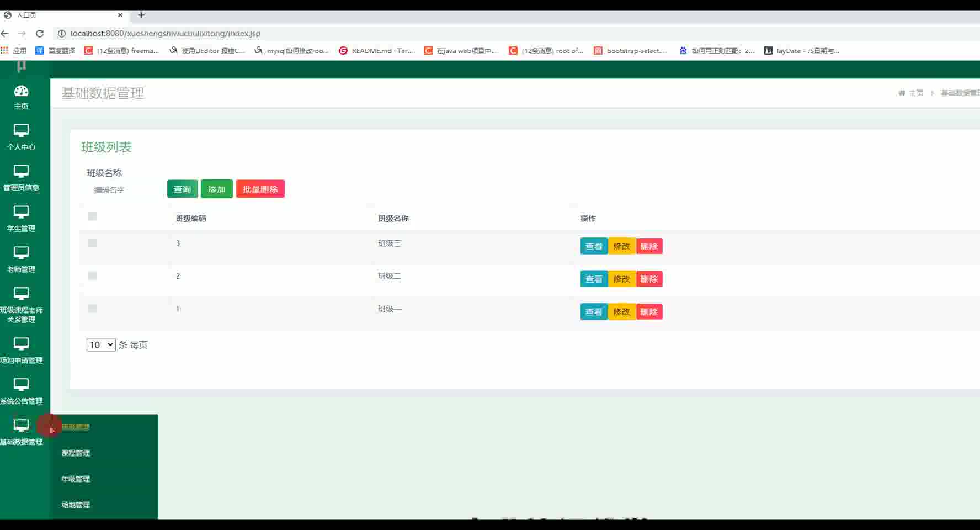Click the 班级二 name cell
The image size is (980, 530).
coord(390,276)
